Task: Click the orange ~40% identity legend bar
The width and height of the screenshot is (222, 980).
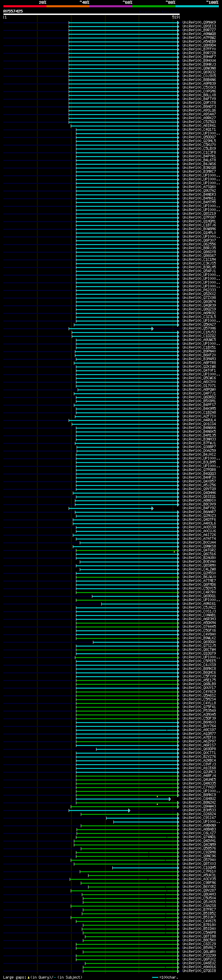Action: [x=68, y=7]
